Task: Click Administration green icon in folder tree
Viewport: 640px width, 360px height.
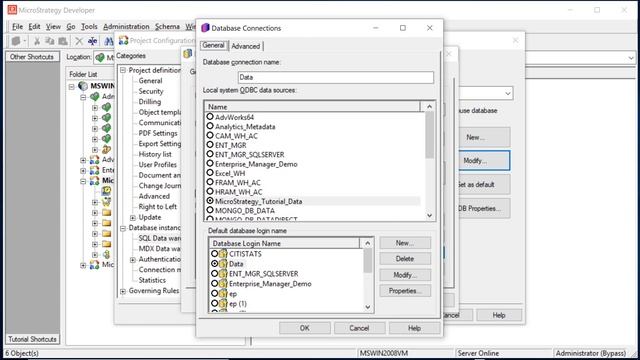Action: click(x=95, y=96)
